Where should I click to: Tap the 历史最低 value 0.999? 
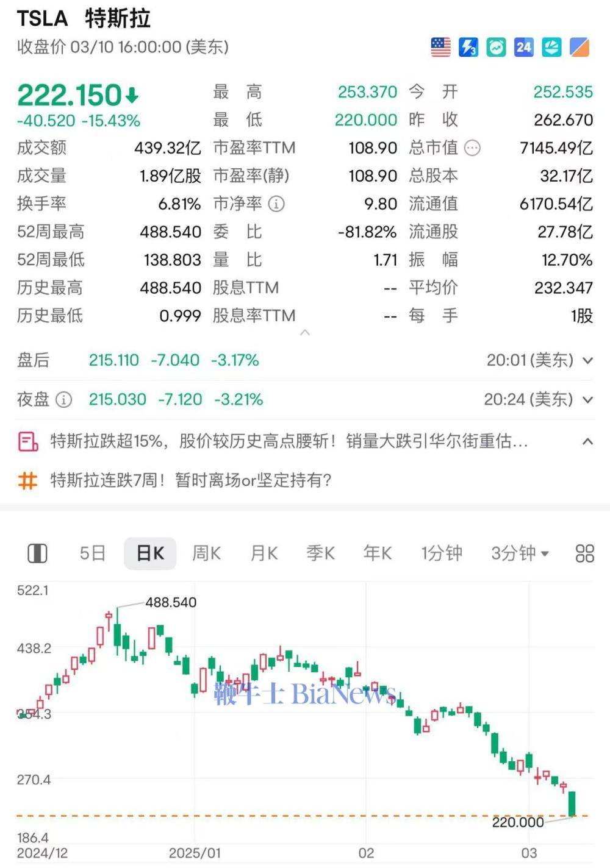click(x=180, y=316)
